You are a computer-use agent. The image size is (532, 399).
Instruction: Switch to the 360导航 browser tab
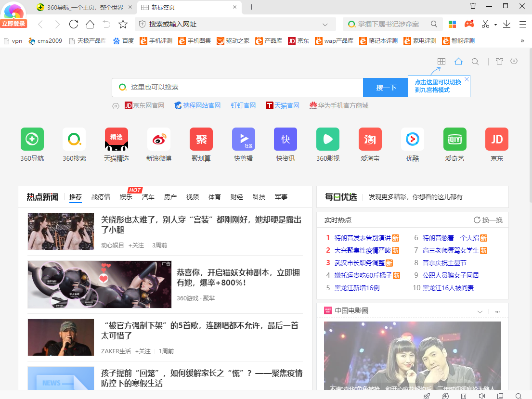[x=85, y=7]
